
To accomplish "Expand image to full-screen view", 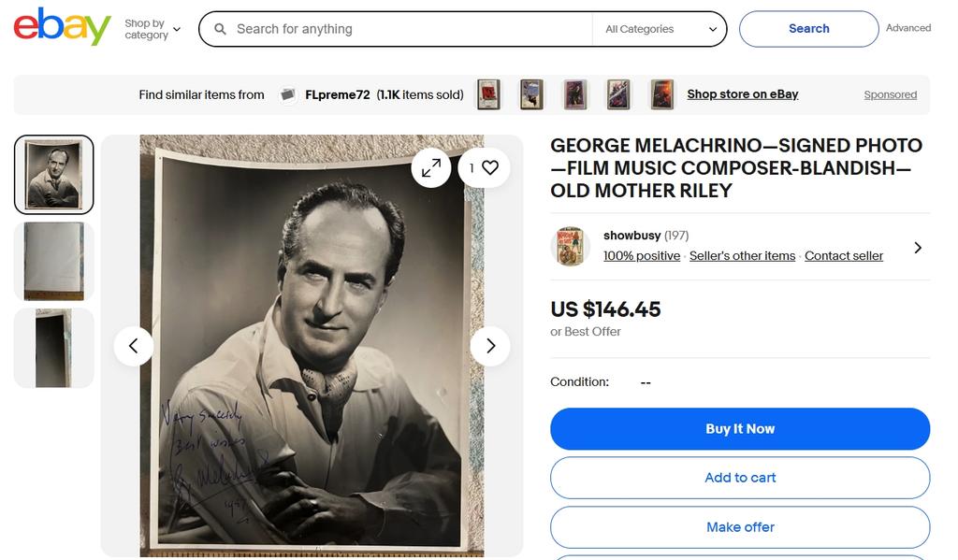I will (x=431, y=168).
